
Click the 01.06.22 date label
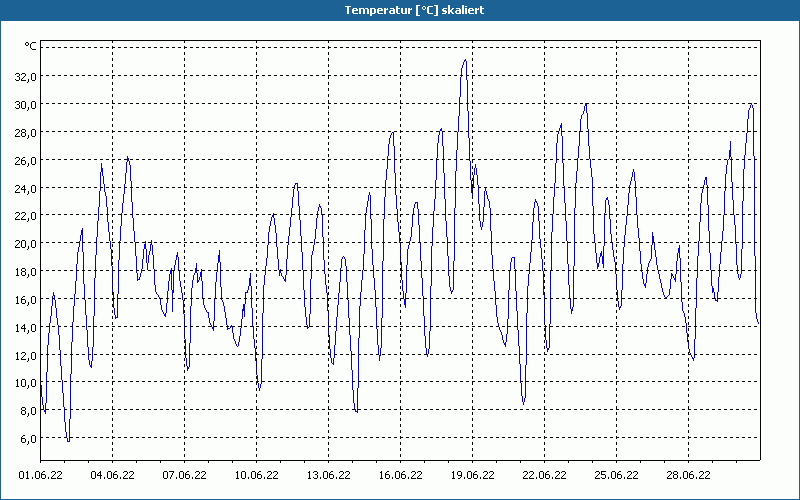pyautogui.click(x=40, y=475)
